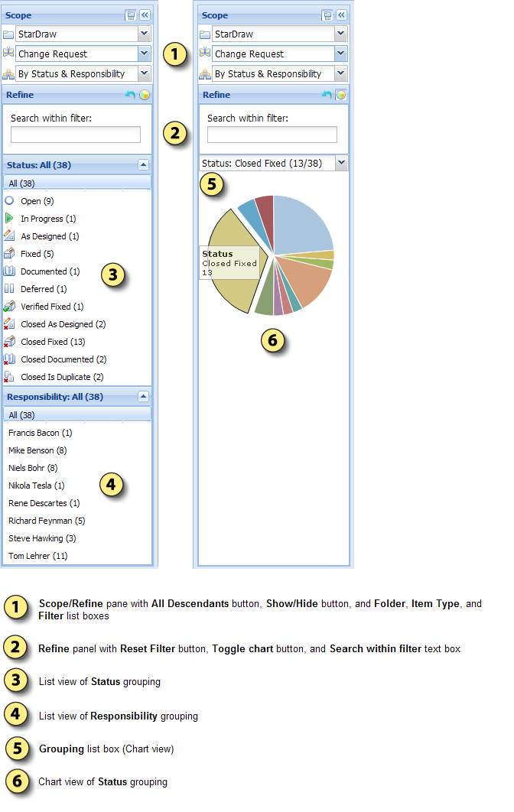Reset the filter in the chart-view Refine panel
The width and height of the screenshot is (514, 812).
click(x=327, y=95)
